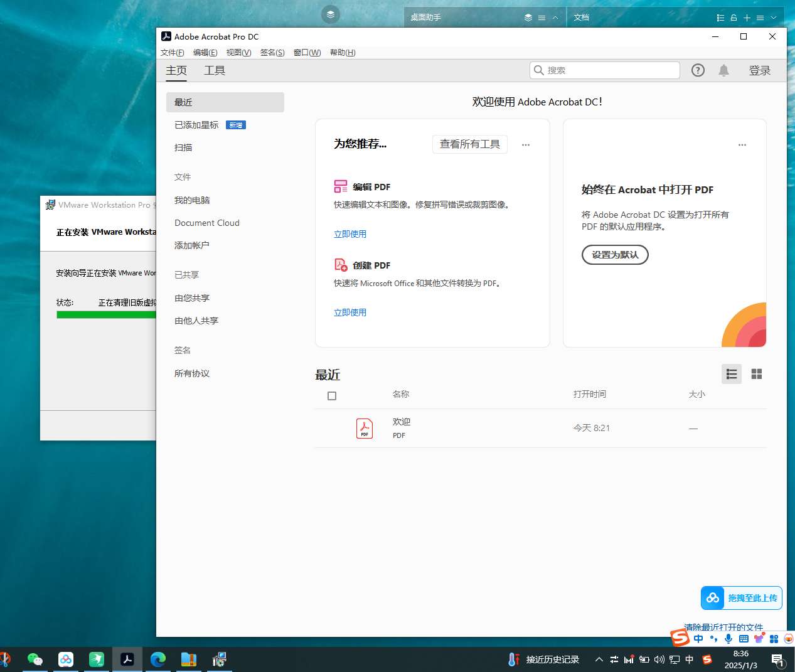The width and height of the screenshot is (795, 672).
Task: Open the 签名 menu
Action: click(272, 53)
